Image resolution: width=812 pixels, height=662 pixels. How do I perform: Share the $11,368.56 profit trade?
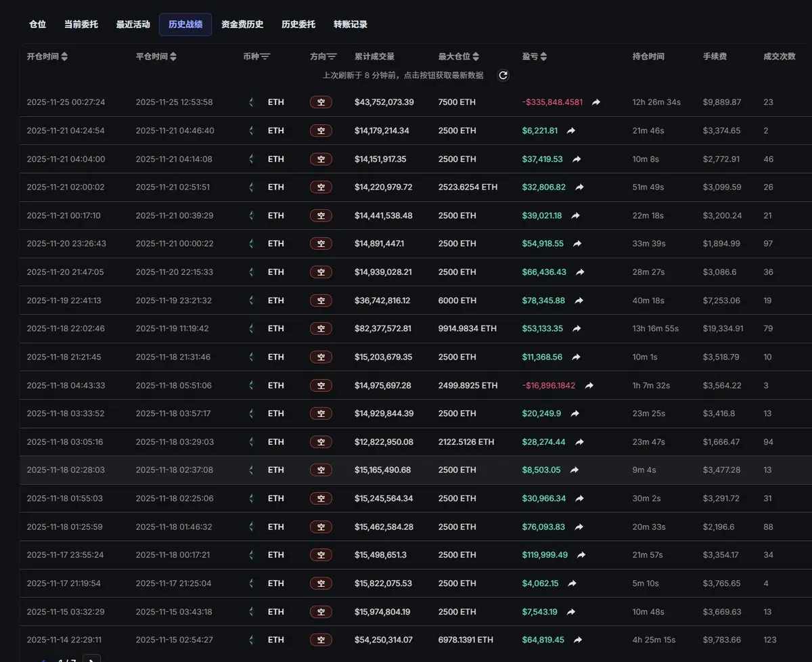576,357
